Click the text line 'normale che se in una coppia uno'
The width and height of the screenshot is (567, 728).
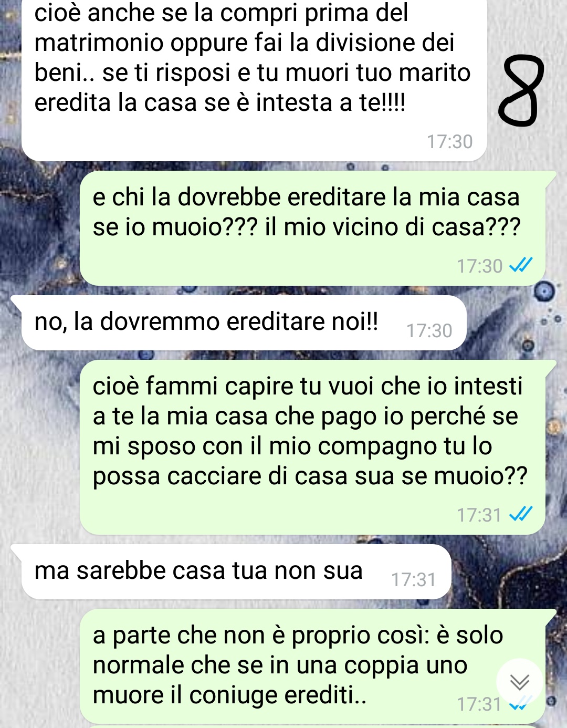(280, 665)
